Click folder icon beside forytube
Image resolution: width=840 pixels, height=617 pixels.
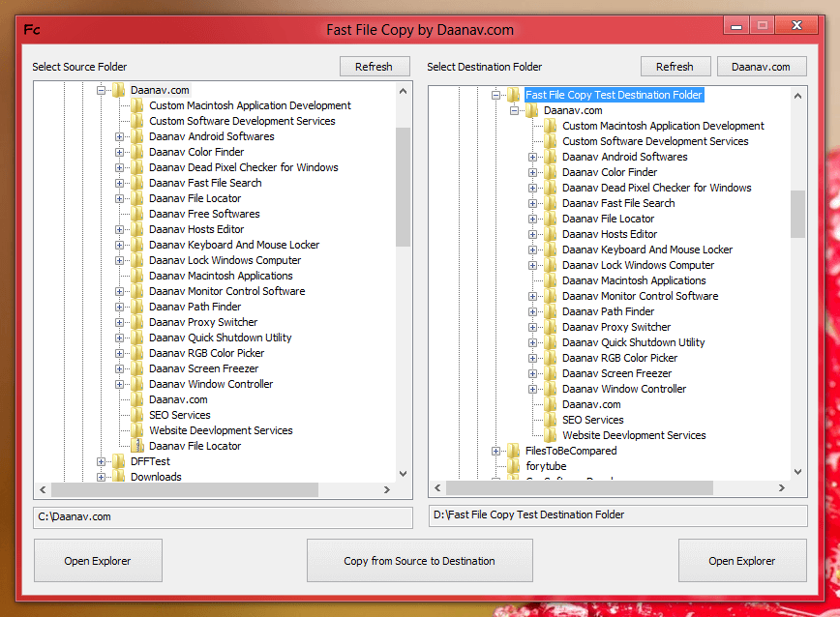514,466
